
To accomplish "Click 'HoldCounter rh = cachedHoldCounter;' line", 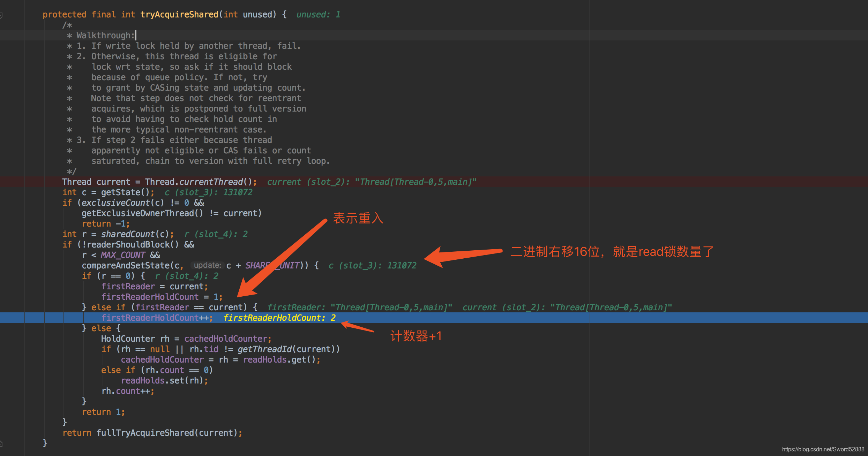I will tap(186, 339).
